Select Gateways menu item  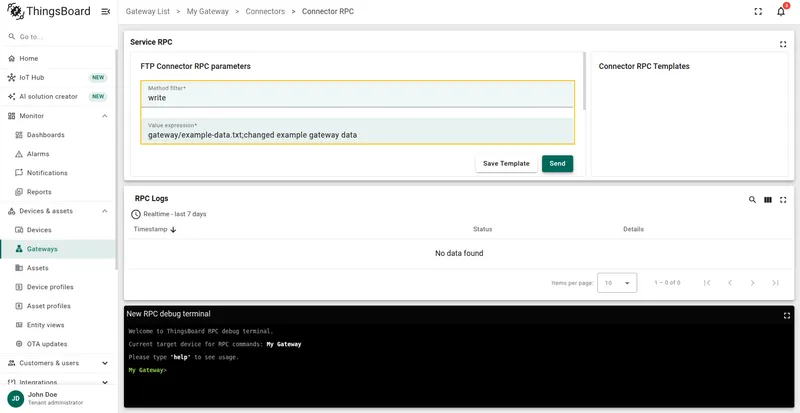tap(59, 249)
